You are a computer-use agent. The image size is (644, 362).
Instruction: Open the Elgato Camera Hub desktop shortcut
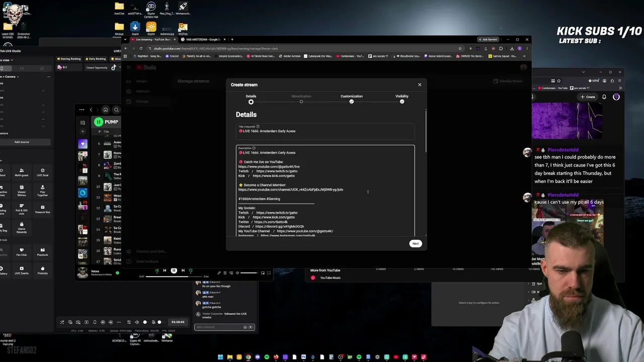(x=151, y=10)
